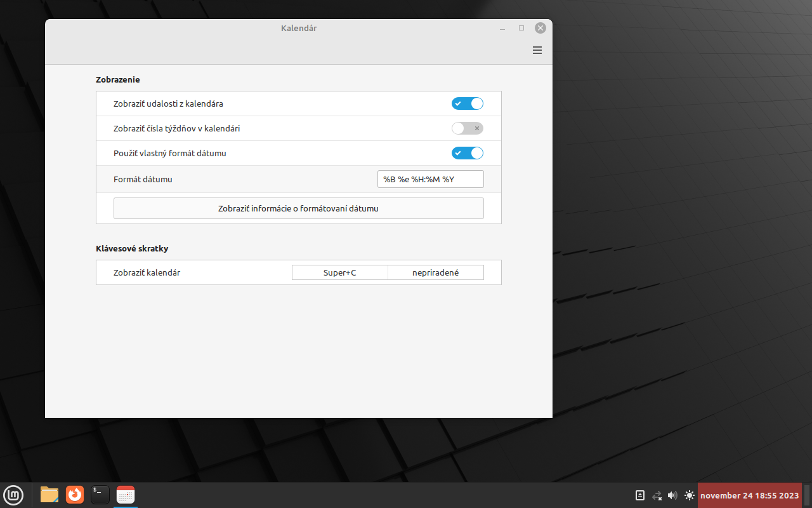Launch the terminal from the panel

(x=100, y=494)
